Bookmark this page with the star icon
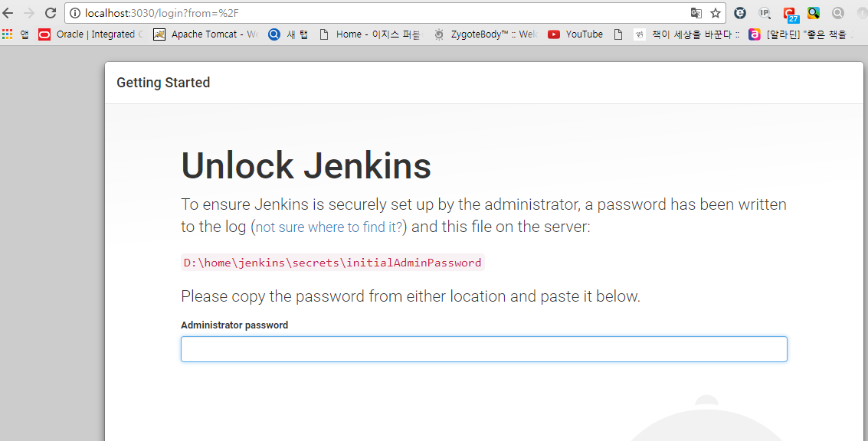The width and height of the screenshot is (868, 441). (716, 13)
